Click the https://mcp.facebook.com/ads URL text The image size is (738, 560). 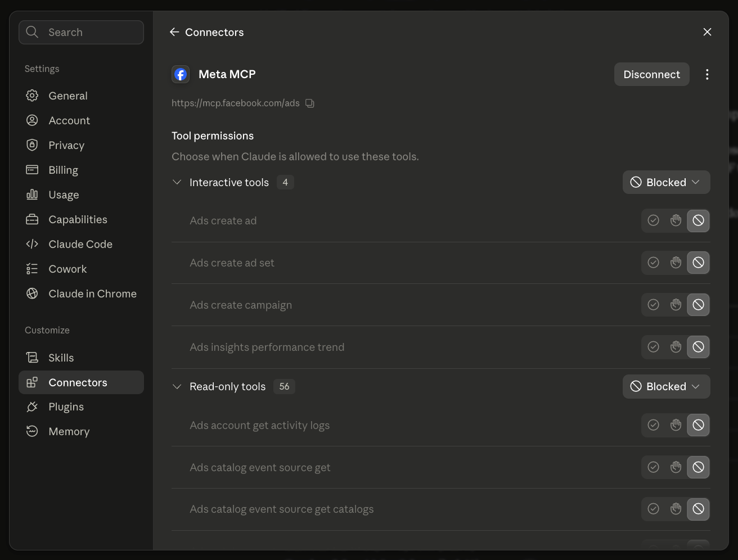pos(236,103)
